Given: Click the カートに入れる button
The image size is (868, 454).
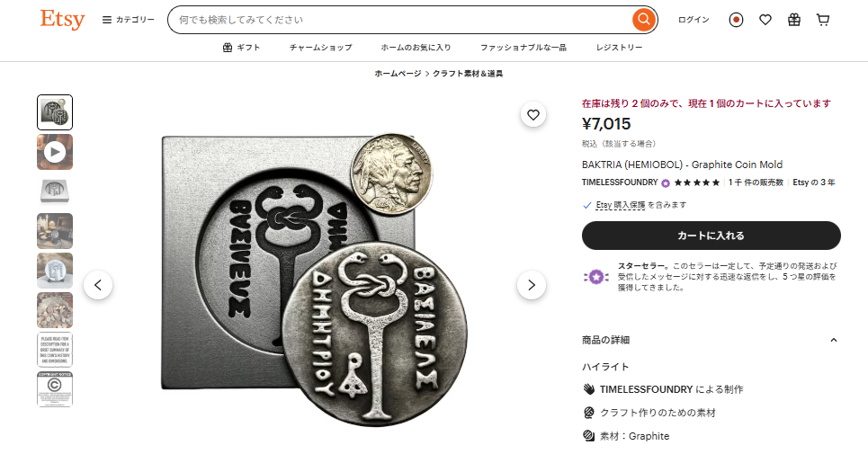Looking at the screenshot, I should (x=711, y=236).
